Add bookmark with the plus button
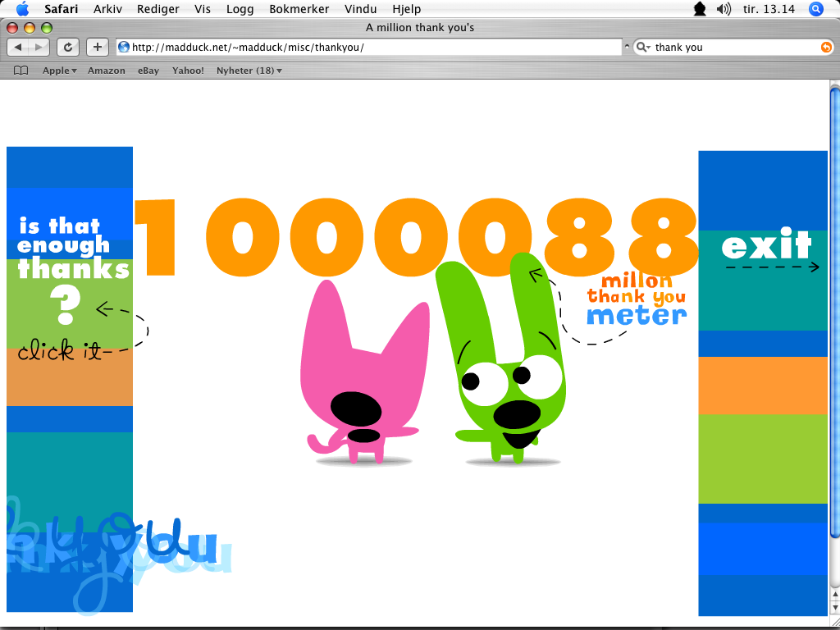Image resolution: width=840 pixels, height=630 pixels. [97, 47]
